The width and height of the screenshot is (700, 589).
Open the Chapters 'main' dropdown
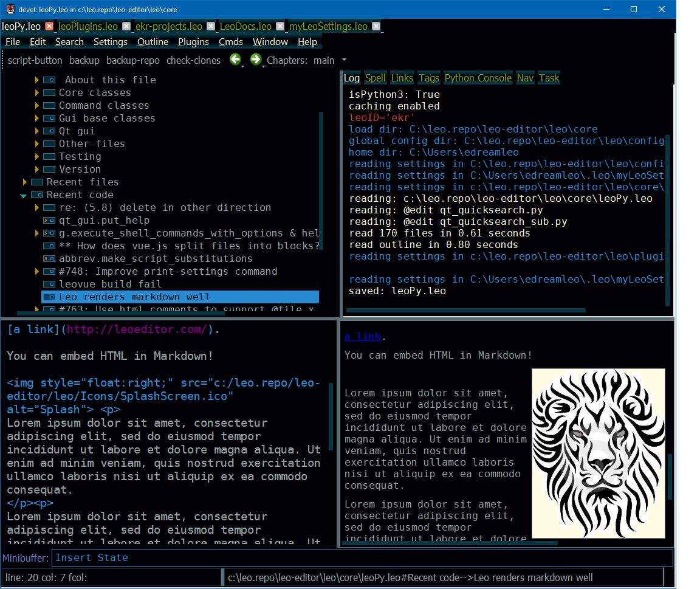343,60
